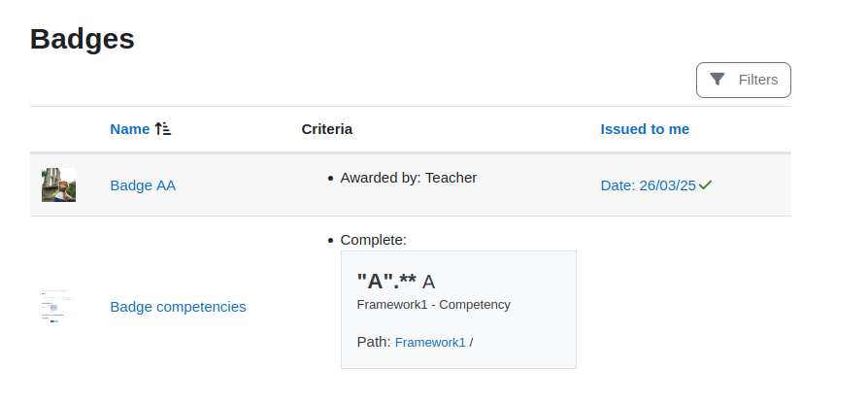Open the Date: 26/03/25 issued link
The image size is (868, 402).
click(x=649, y=185)
